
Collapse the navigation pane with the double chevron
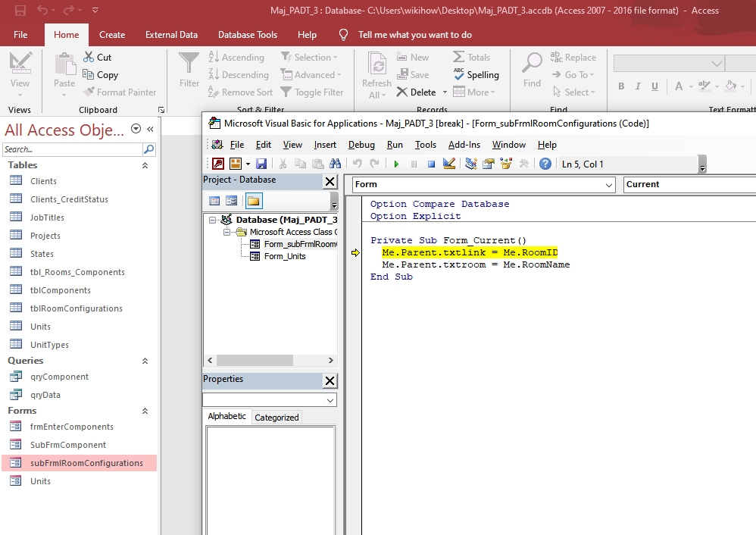[x=151, y=130]
